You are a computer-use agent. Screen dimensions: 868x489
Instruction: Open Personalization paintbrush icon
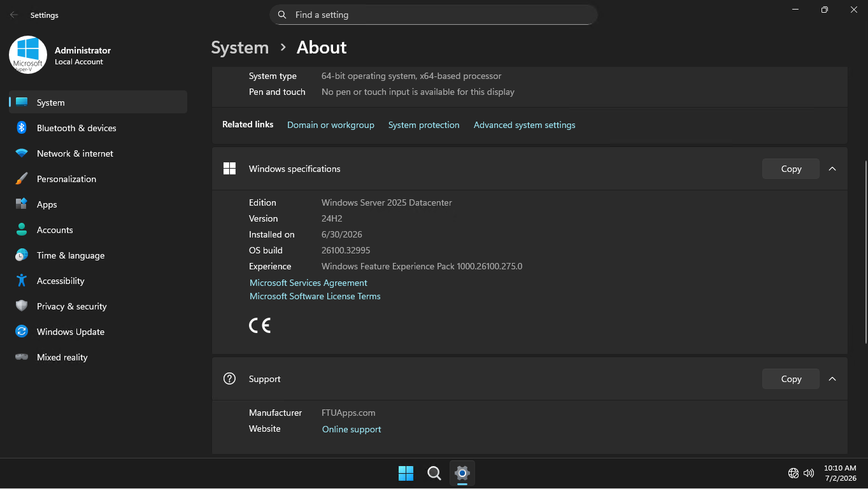tap(22, 179)
